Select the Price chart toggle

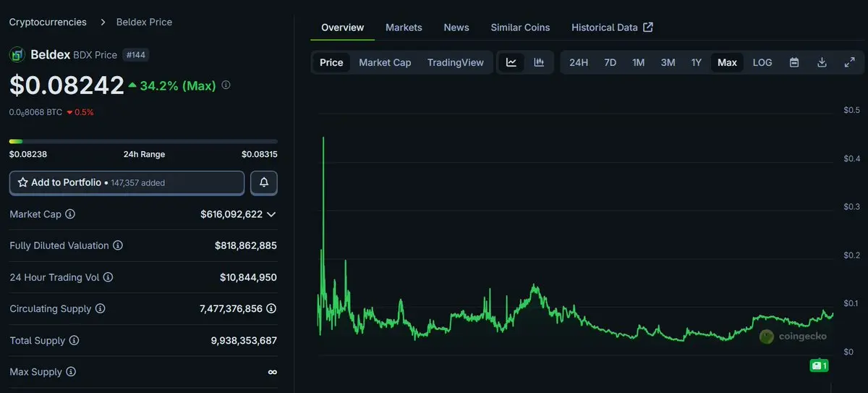[331, 62]
